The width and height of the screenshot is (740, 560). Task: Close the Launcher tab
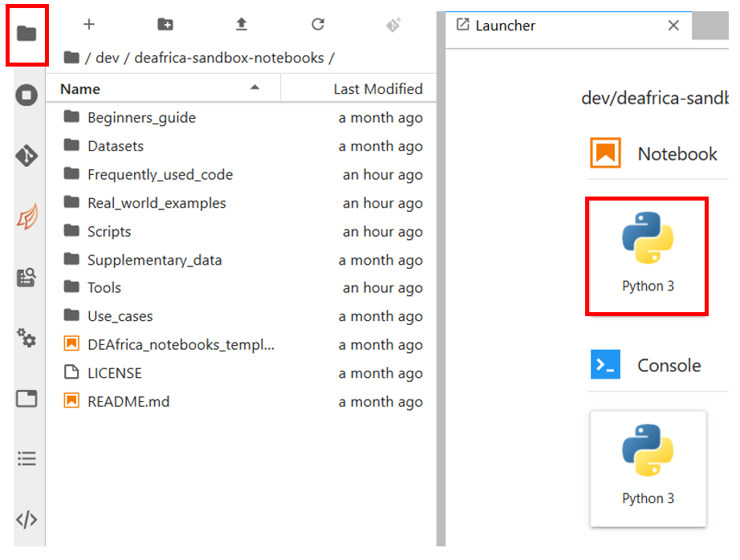(673, 25)
